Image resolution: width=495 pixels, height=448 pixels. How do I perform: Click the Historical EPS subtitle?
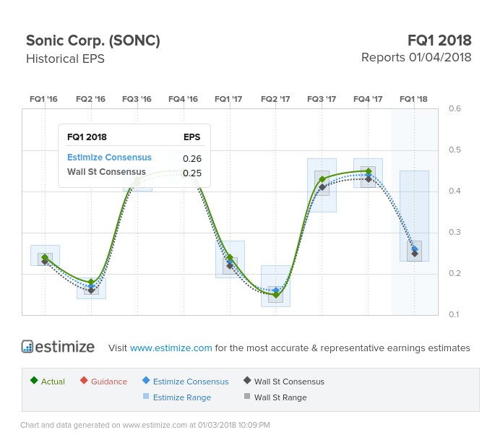(x=65, y=59)
